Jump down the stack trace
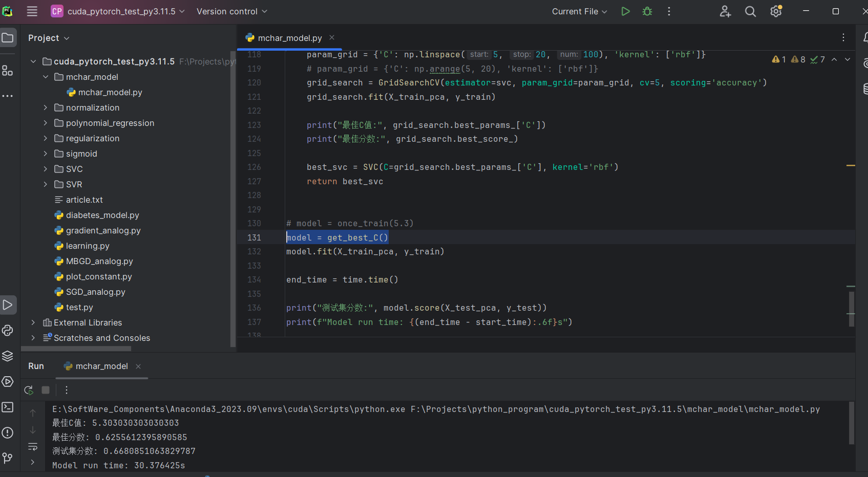The height and width of the screenshot is (477, 868). point(33,430)
